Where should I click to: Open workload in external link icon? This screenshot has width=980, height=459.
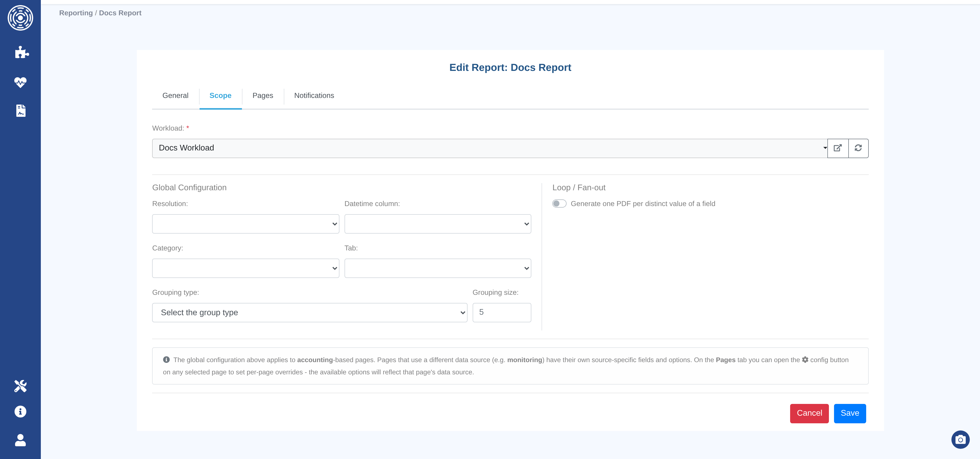pyautogui.click(x=838, y=148)
